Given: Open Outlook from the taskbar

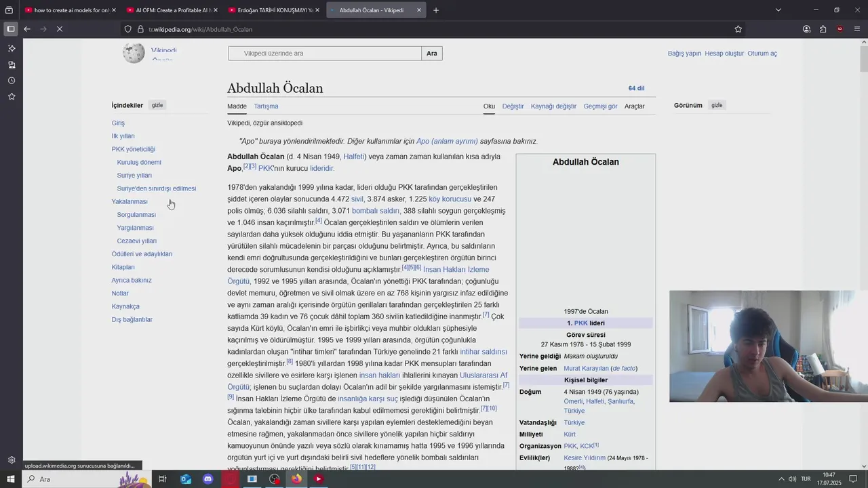Looking at the screenshot, I should click(185, 479).
